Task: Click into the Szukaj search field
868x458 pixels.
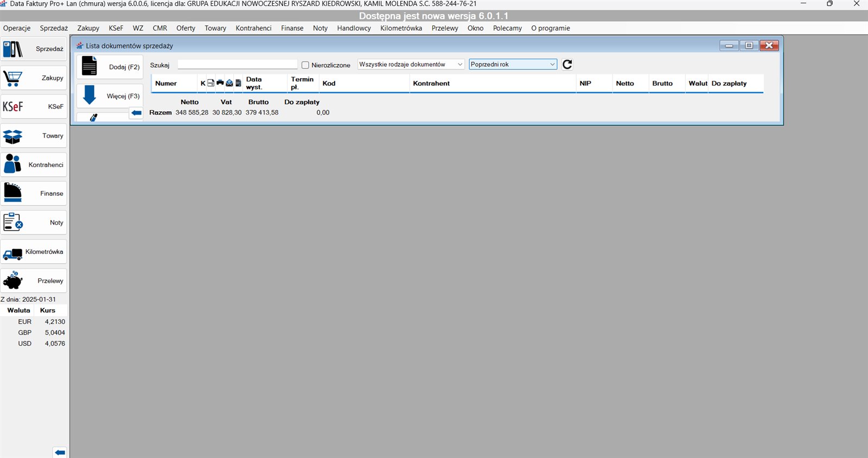Action: [x=237, y=65]
